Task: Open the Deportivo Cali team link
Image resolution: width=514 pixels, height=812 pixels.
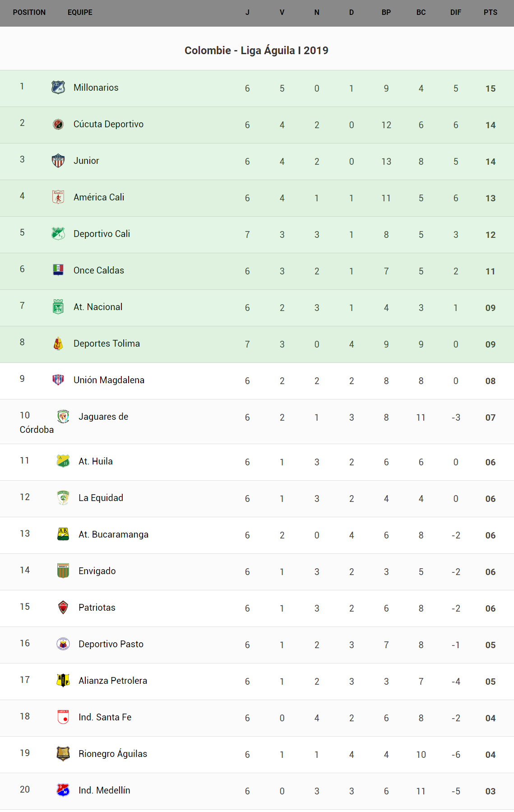Action: tap(102, 234)
